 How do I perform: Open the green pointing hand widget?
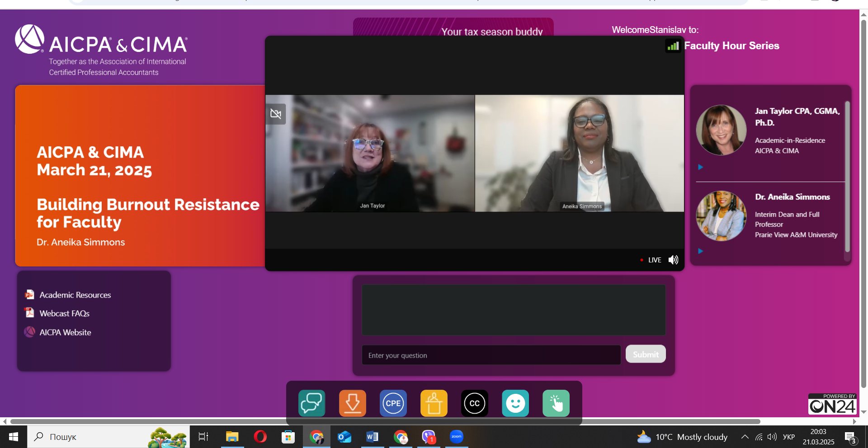pos(556,403)
